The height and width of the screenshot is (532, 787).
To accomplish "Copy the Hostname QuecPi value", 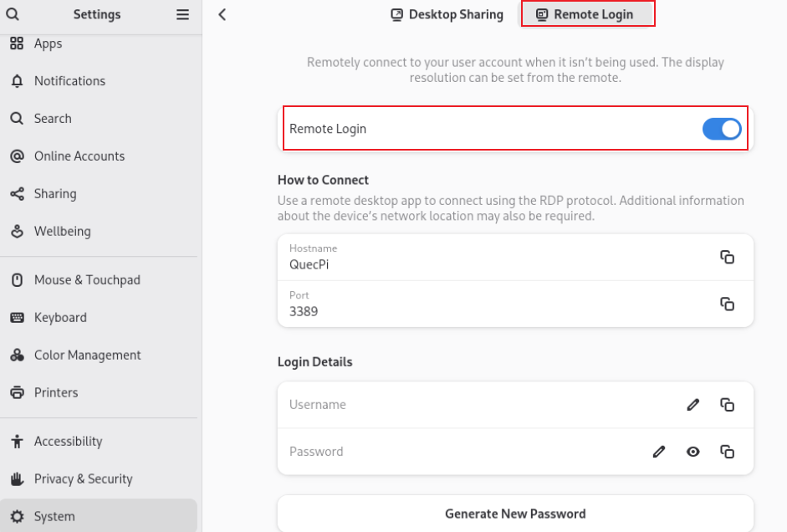I will [x=727, y=257].
